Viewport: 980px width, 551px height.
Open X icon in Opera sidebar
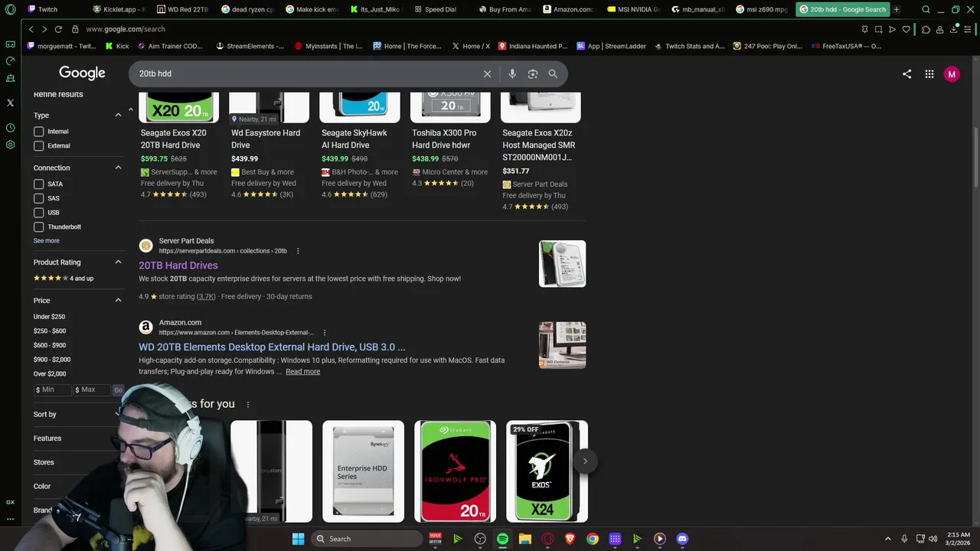[x=10, y=103]
